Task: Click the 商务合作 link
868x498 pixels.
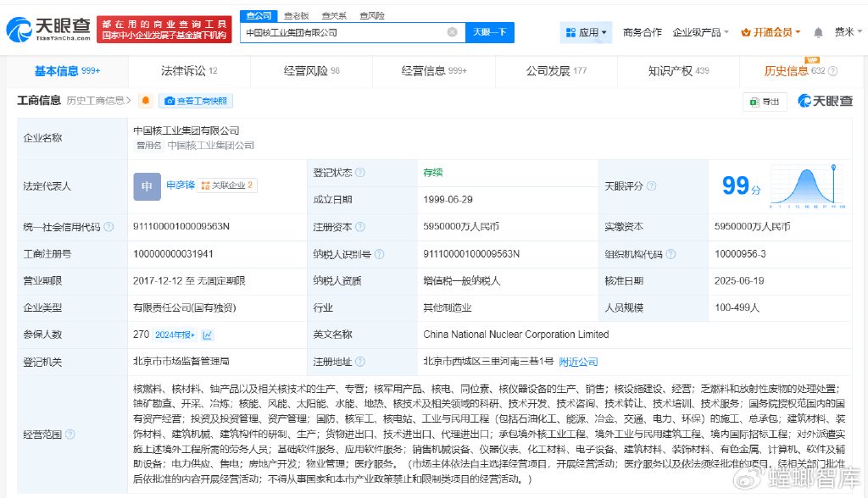Action: [643, 33]
